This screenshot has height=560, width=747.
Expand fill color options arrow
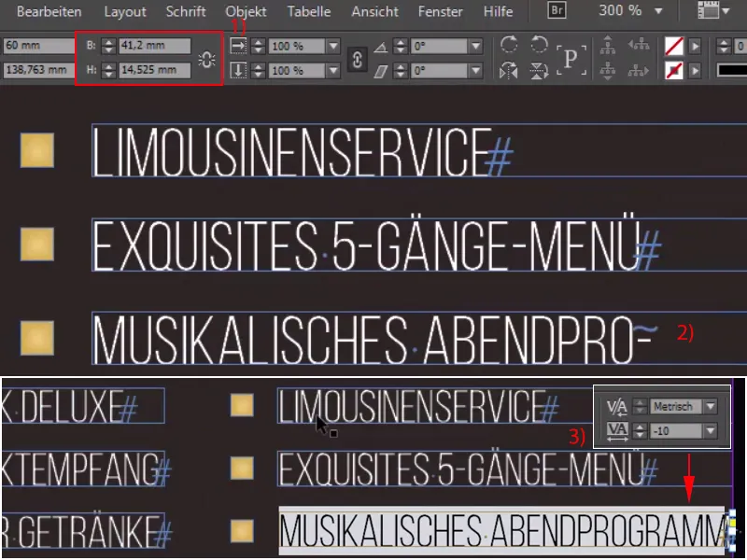pos(695,46)
